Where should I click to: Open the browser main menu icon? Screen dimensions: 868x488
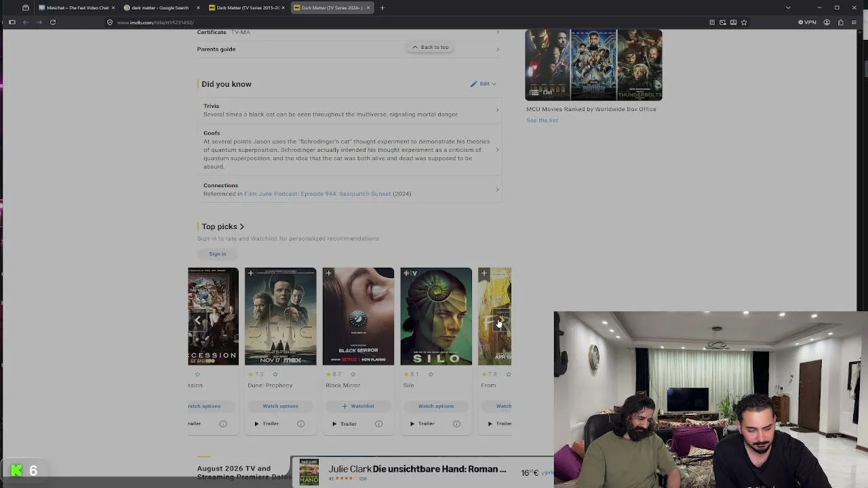click(x=854, y=22)
